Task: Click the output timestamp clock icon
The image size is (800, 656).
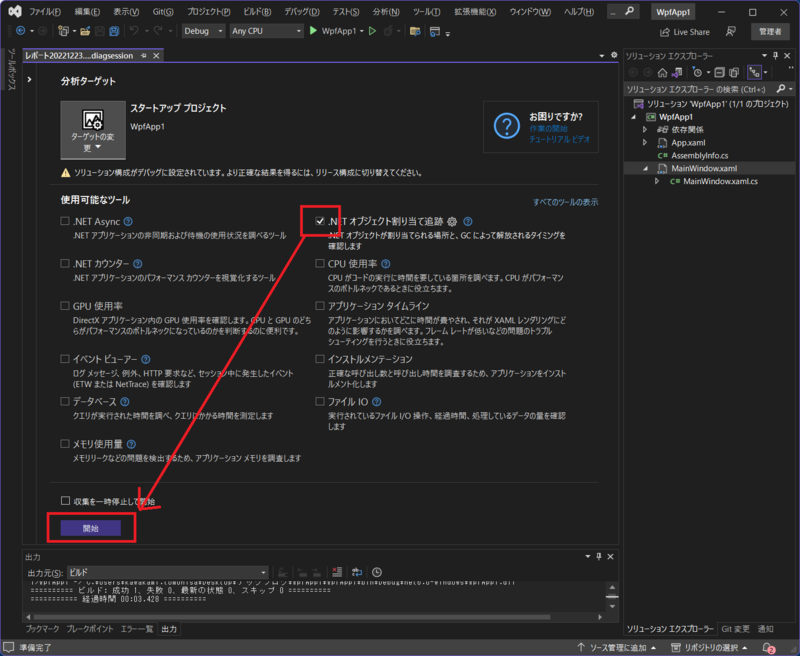Action: [x=377, y=572]
